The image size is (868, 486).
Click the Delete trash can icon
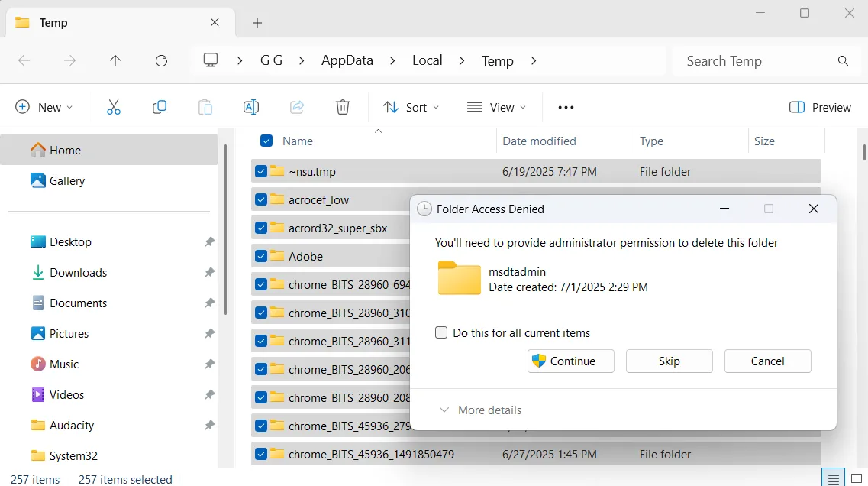343,108
